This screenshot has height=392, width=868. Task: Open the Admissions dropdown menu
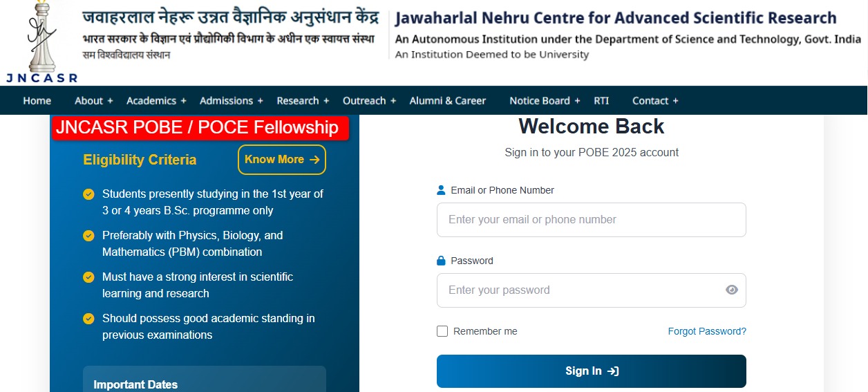pyautogui.click(x=231, y=101)
